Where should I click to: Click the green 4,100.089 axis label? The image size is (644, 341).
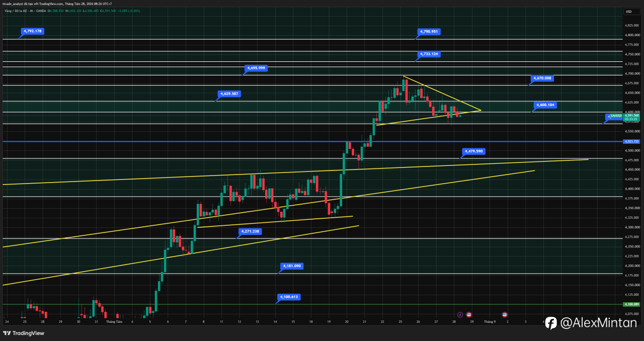[x=631, y=304]
